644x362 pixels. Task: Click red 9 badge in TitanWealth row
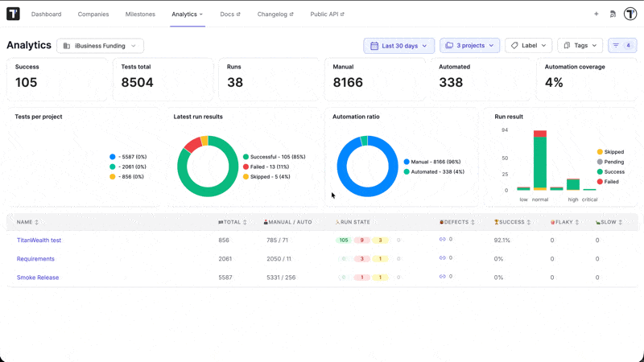point(361,240)
